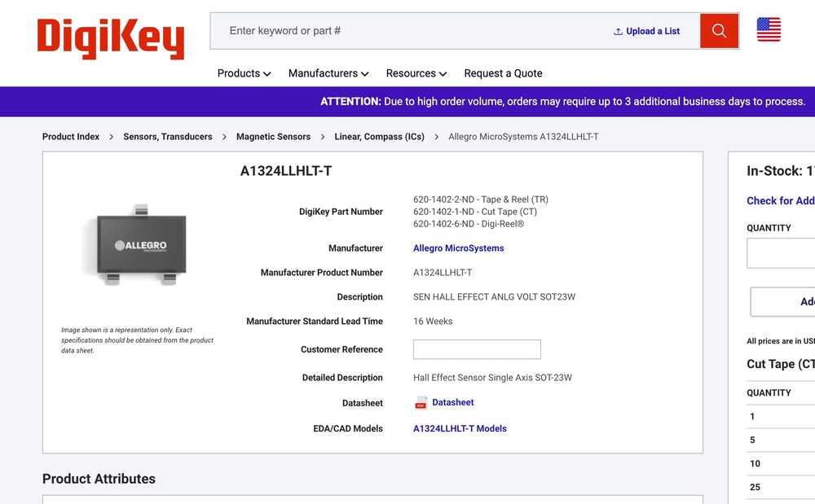Click quantity 10 price row
The height and width of the screenshot is (504, 815).
(781, 463)
